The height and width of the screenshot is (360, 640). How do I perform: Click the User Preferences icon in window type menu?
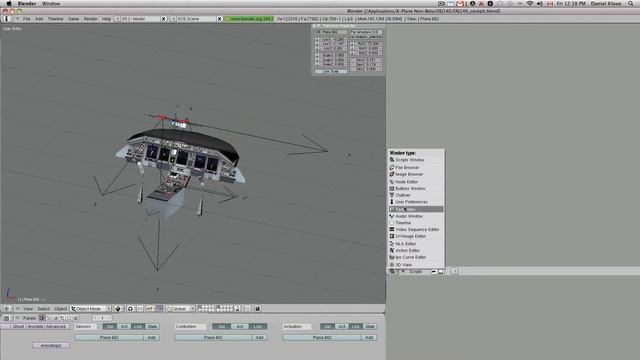392,202
